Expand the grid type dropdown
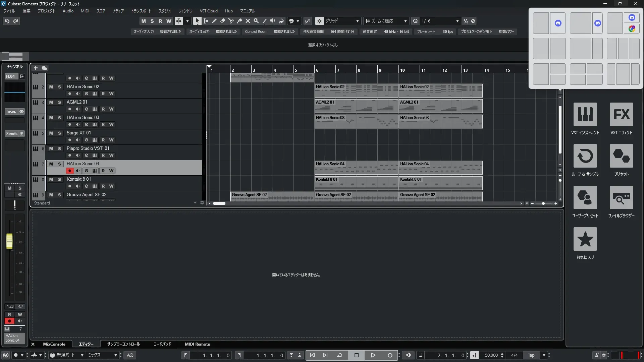The image size is (644, 362). click(357, 21)
